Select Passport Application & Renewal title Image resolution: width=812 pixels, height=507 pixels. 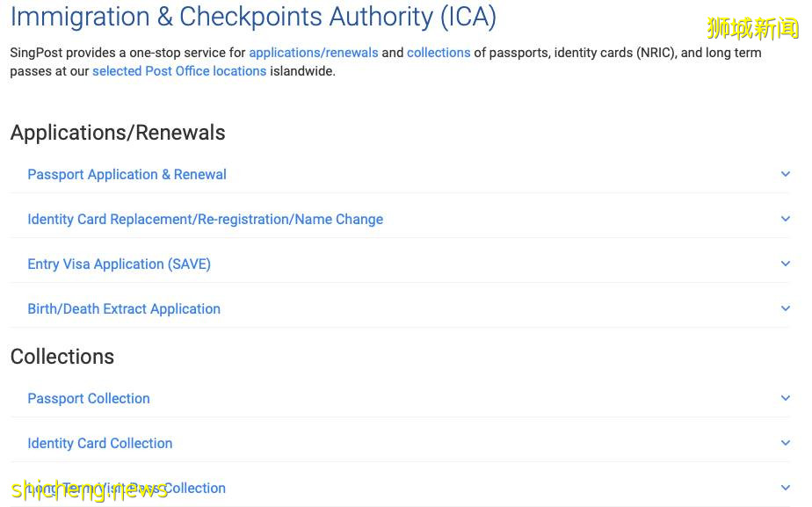click(x=127, y=174)
